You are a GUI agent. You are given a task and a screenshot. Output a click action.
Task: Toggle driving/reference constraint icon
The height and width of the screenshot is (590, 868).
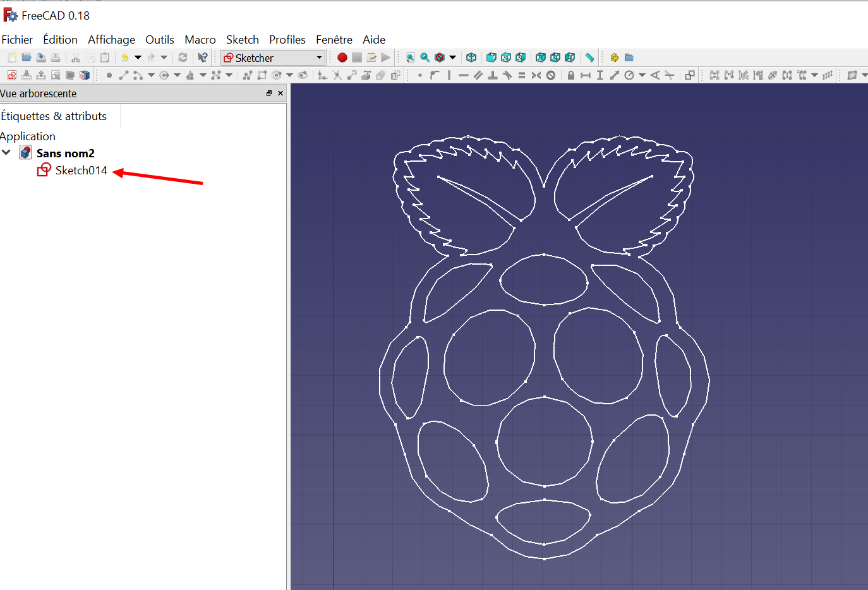(x=690, y=75)
